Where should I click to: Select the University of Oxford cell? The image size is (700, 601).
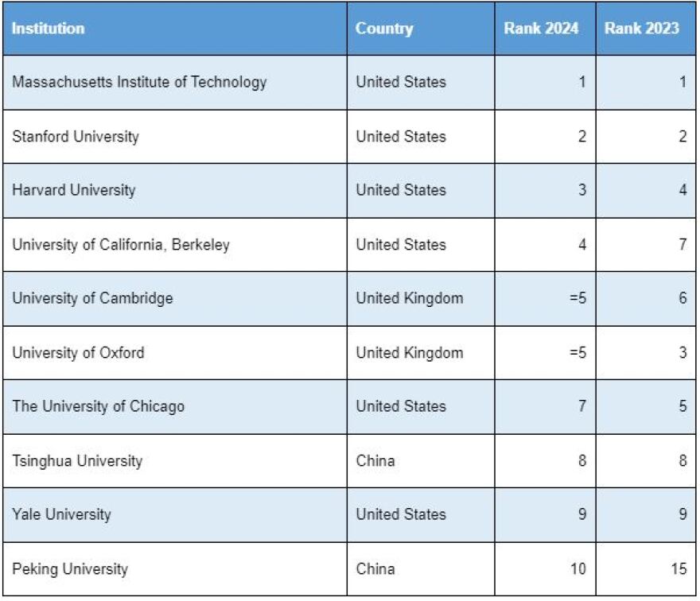point(78,352)
